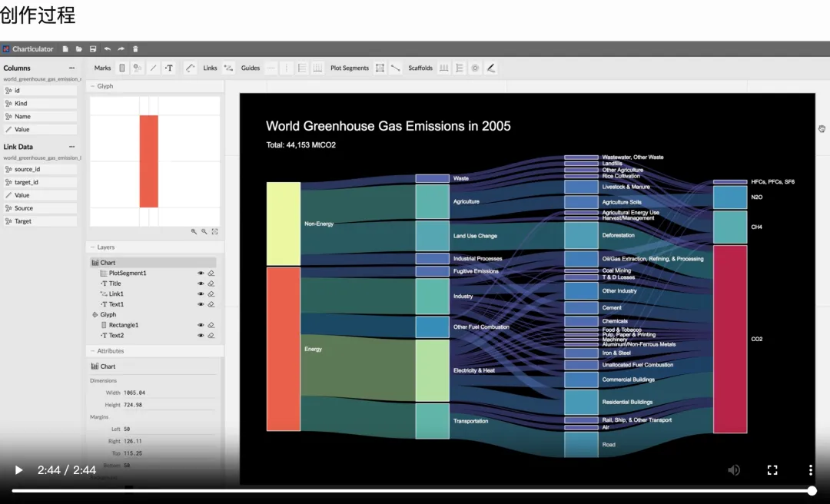Image resolution: width=830 pixels, height=504 pixels.
Task: Hide the PlotSegment1 layer with its eye
Action: pos(201,274)
